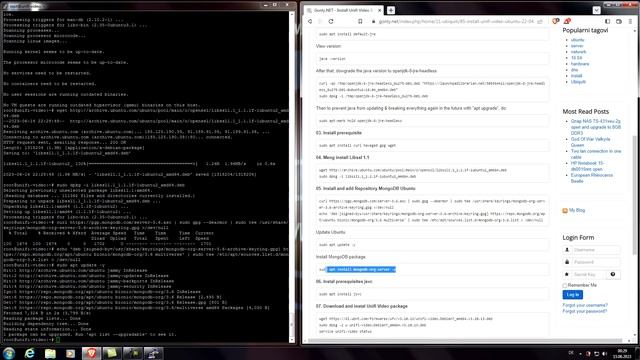The height and width of the screenshot is (360, 640).
Task: Open the Brave wallet icon
Action: pyautogui.click(x=619, y=21)
